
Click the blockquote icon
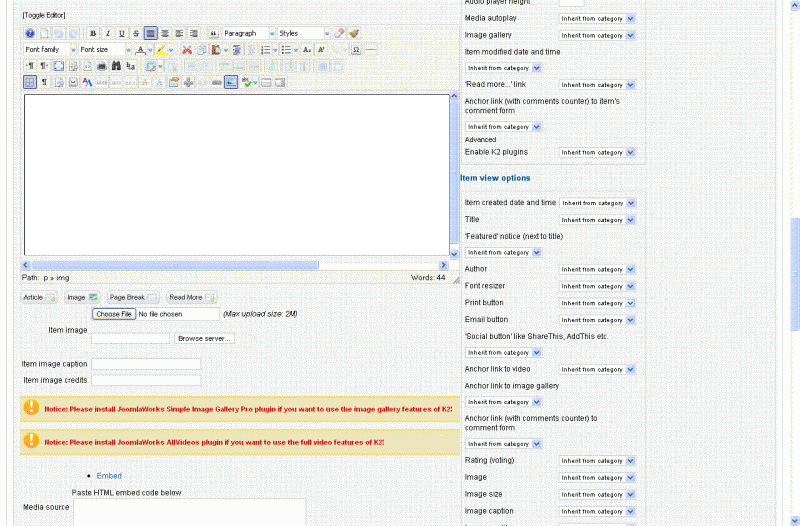click(x=213, y=34)
